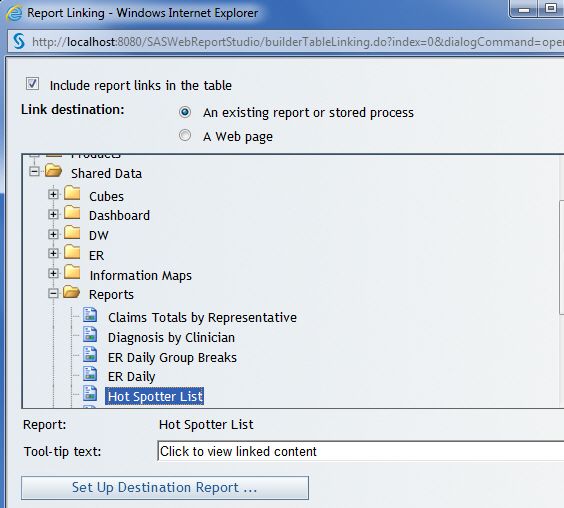Collapse the Reports folder

pyautogui.click(x=53, y=294)
